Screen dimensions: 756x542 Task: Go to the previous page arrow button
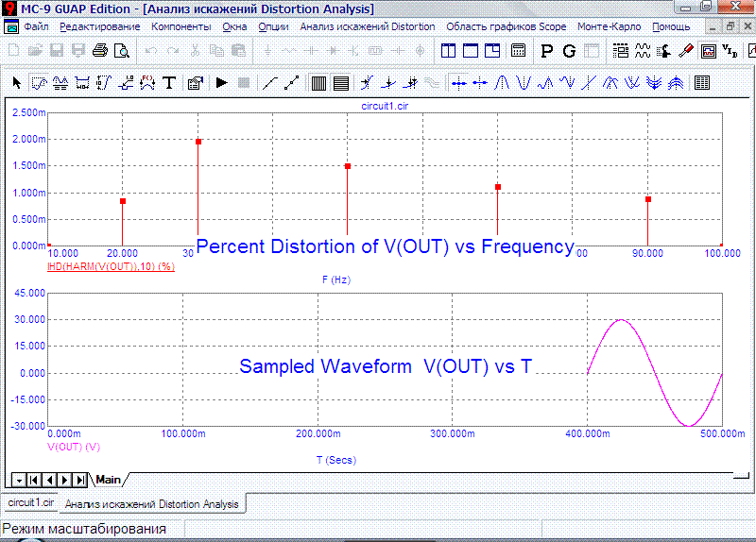tap(49, 480)
